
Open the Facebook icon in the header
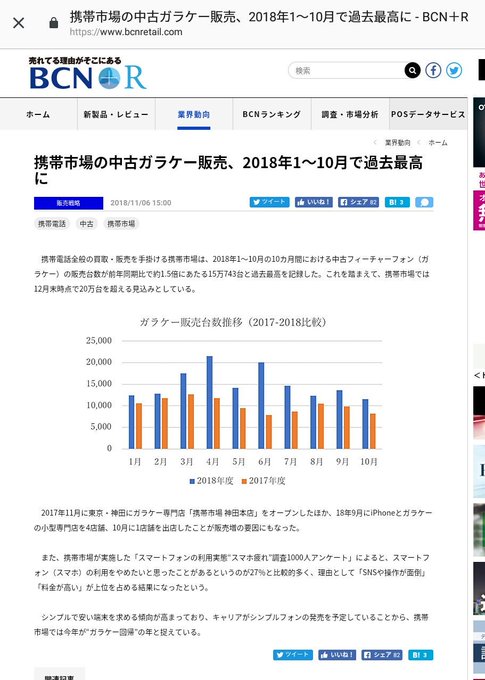point(433,70)
